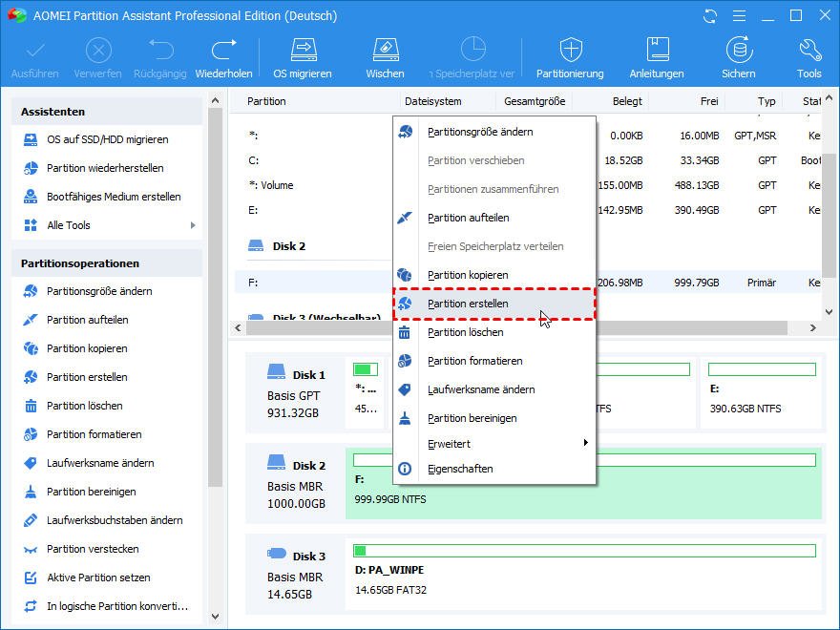The image size is (840, 630).
Task: Open Bootfähiges Medium erstellen wizard
Action: coord(114,197)
